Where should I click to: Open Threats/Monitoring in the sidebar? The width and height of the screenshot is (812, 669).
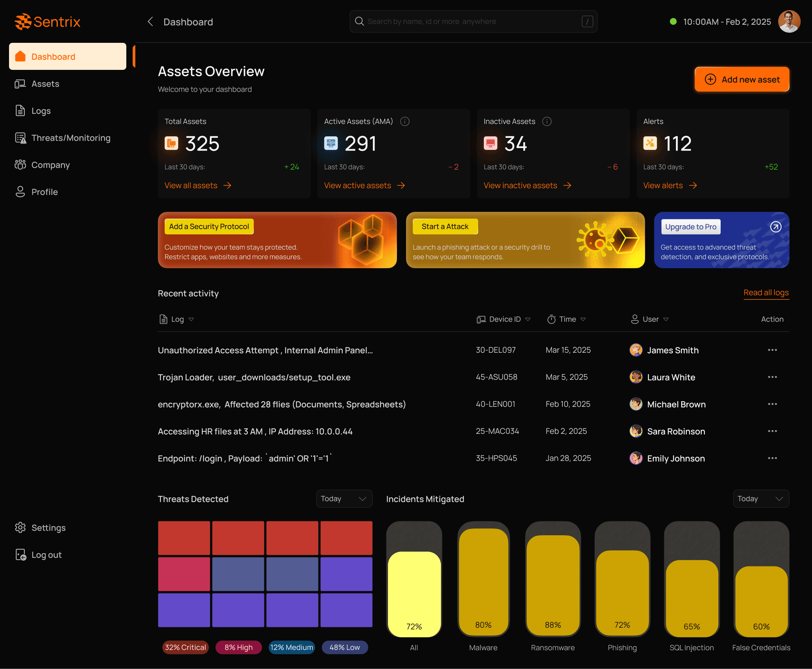click(71, 138)
